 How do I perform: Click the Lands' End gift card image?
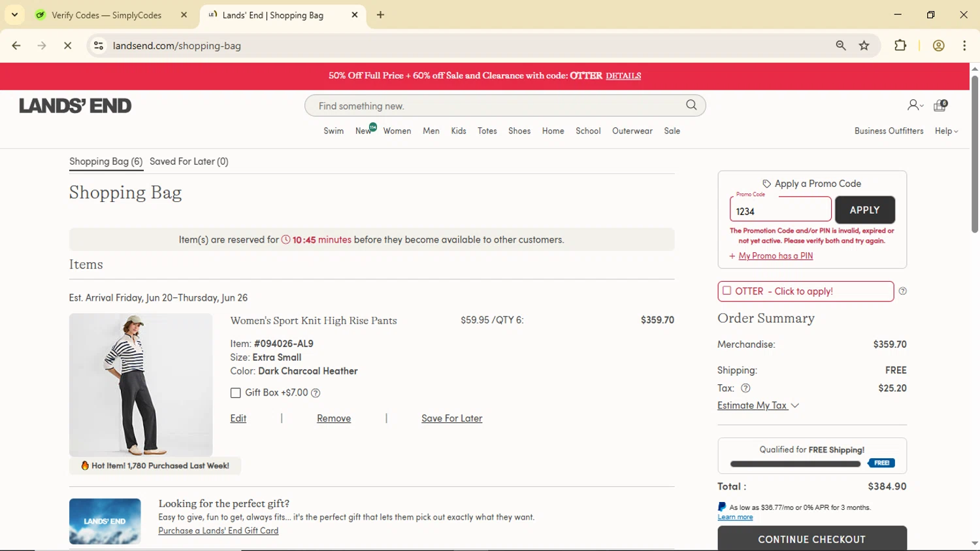[105, 522]
